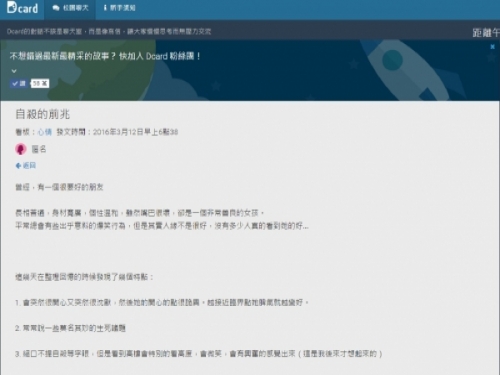Click the chat bubble icon in the navbar
This screenshot has width=500, height=375.
click(x=56, y=8)
